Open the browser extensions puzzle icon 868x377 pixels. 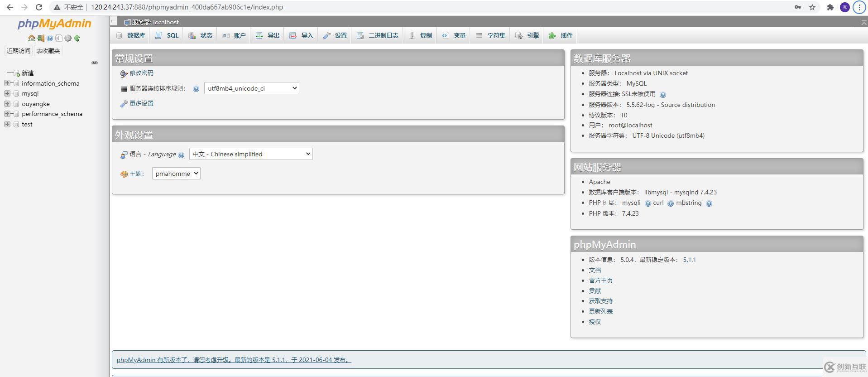(830, 7)
